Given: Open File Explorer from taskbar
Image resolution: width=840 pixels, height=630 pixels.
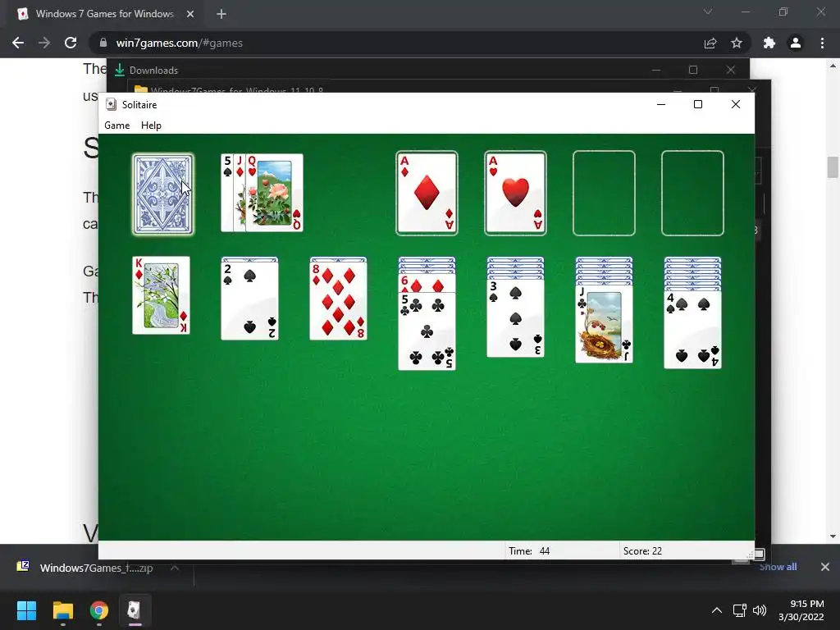Looking at the screenshot, I should pyautogui.click(x=62, y=610).
